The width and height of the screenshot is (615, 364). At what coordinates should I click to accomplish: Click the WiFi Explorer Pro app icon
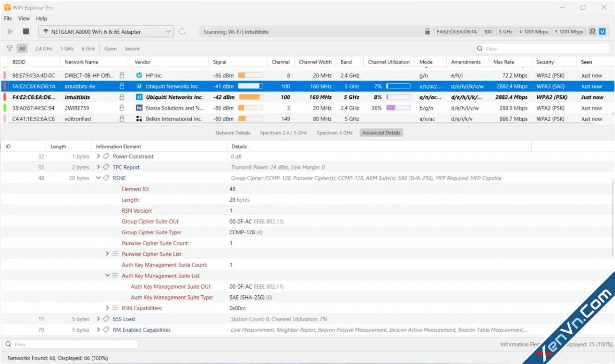click(7, 7)
